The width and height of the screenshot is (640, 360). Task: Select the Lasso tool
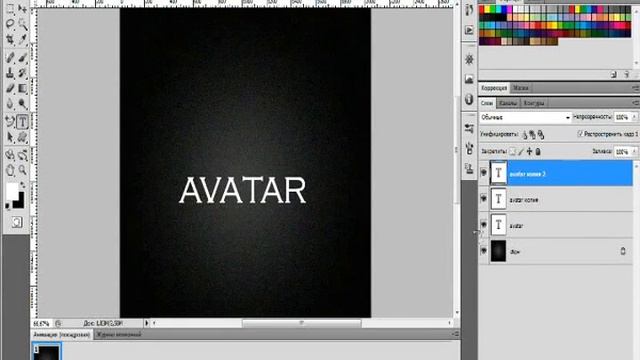pyautogui.click(x=10, y=24)
